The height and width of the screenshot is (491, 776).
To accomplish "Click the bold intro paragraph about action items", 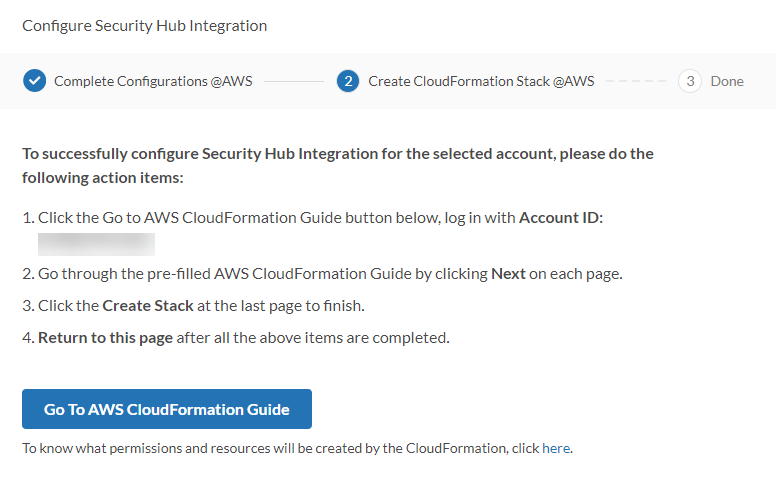I will point(338,165).
